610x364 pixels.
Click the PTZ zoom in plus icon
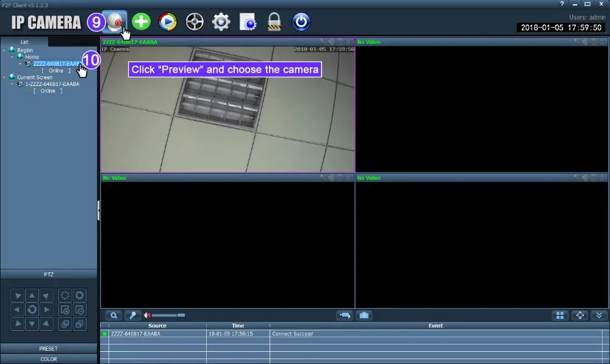65,310
